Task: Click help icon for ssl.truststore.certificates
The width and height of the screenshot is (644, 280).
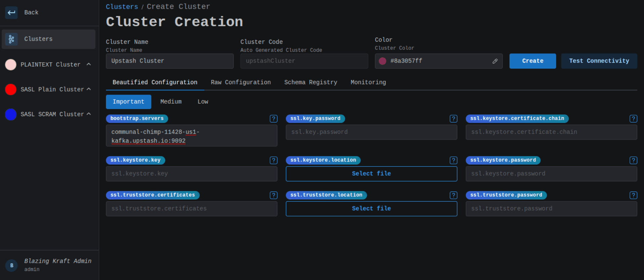Action: point(274,195)
